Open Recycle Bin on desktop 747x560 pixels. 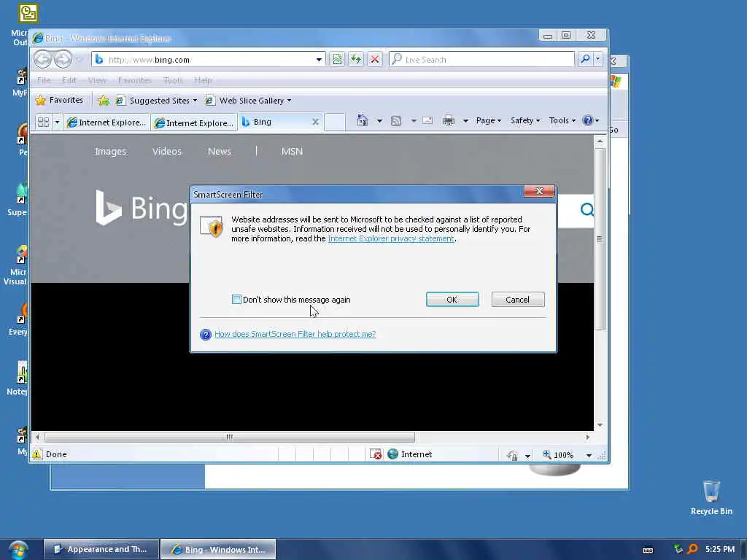pyautogui.click(x=711, y=497)
